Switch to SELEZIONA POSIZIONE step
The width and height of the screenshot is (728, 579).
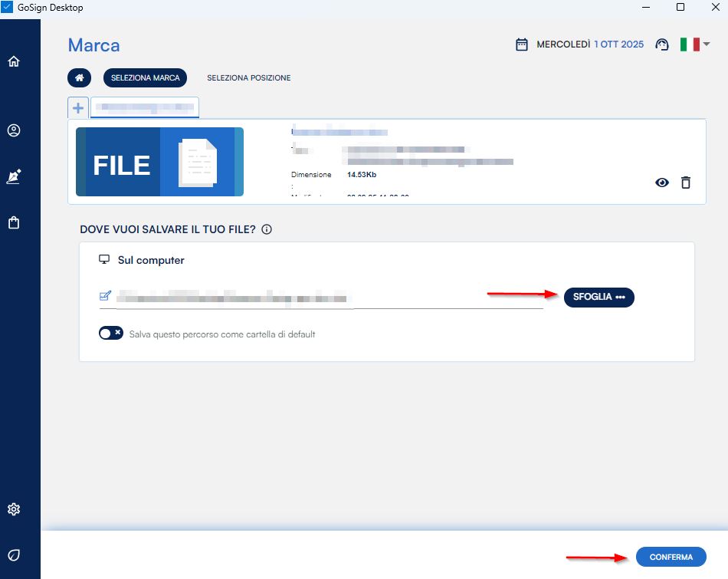coord(248,78)
